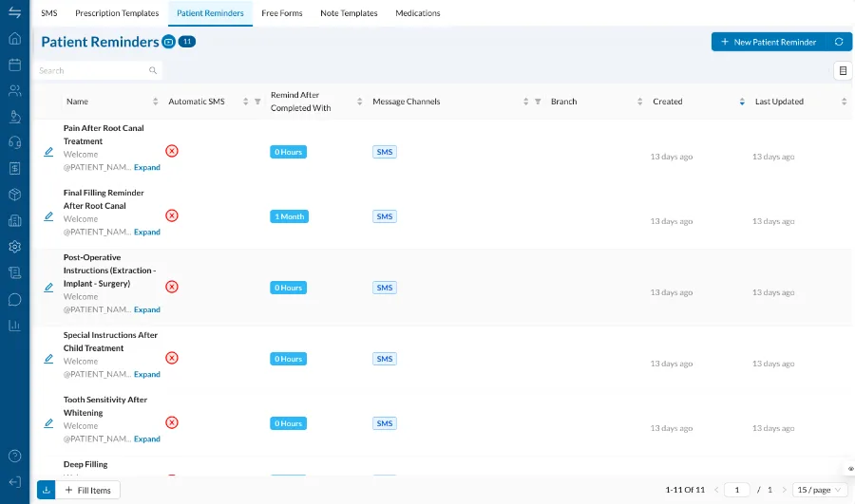Filter the Automatic SMS column
The image size is (855, 504).
tap(257, 102)
